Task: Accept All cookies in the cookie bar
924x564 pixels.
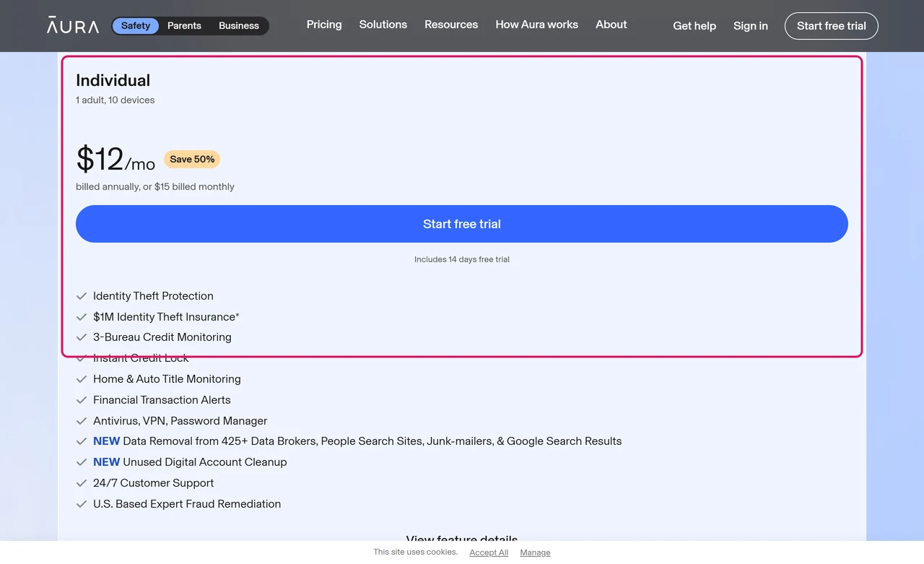Action: pos(489,552)
